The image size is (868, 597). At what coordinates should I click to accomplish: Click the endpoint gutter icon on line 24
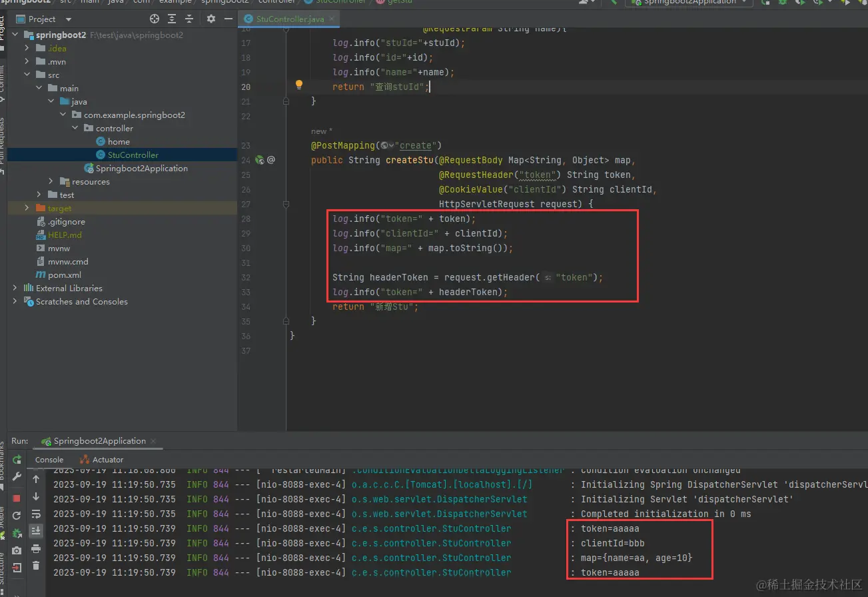point(260,160)
